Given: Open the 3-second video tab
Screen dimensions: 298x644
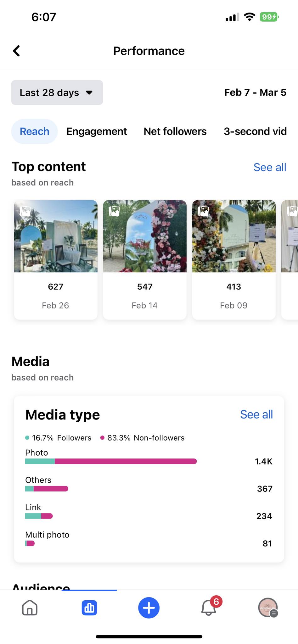Looking at the screenshot, I should pos(255,131).
